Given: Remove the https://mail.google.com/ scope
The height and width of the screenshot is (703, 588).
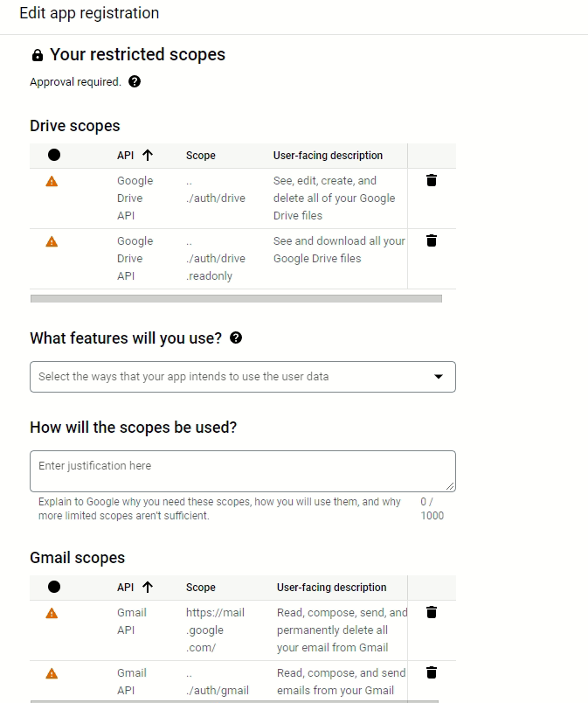Looking at the screenshot, I should (x=431, y=612).
